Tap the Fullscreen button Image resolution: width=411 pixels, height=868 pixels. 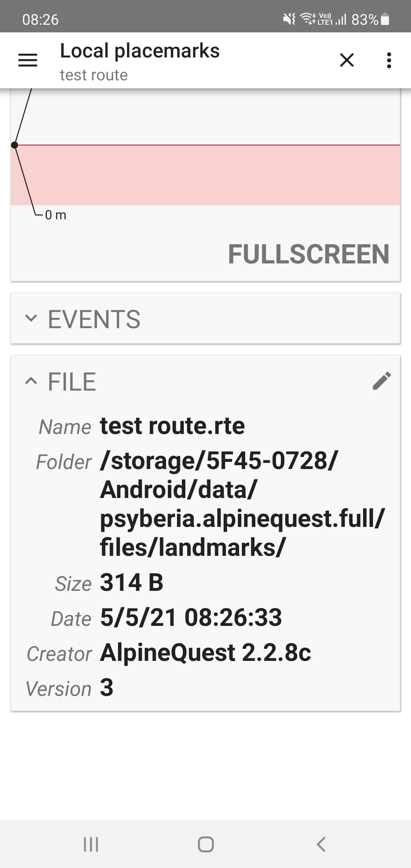[308, 254]
